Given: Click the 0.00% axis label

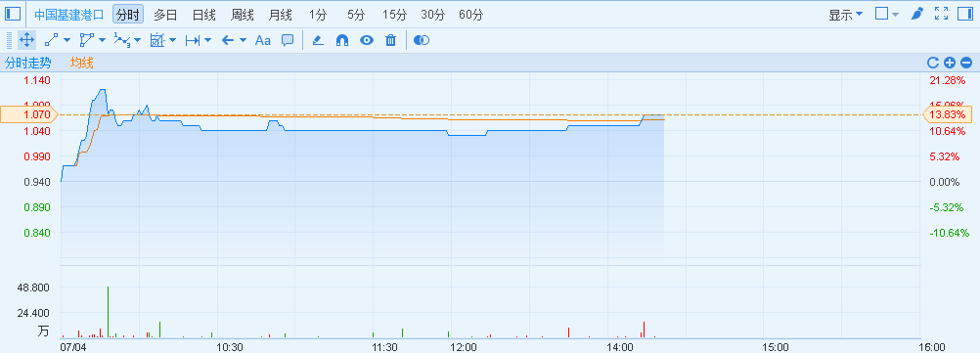Looking at the screenshot, I should [x=945, y=182].
